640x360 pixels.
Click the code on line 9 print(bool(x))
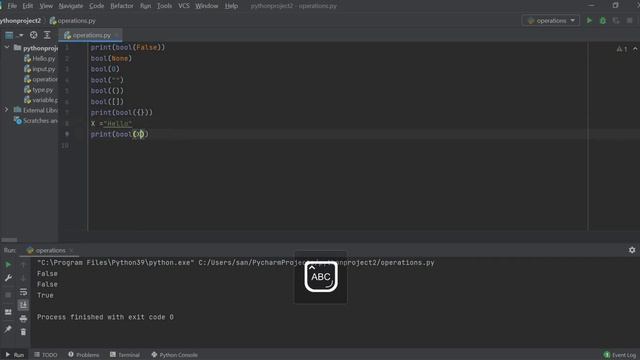click(120, 134)
